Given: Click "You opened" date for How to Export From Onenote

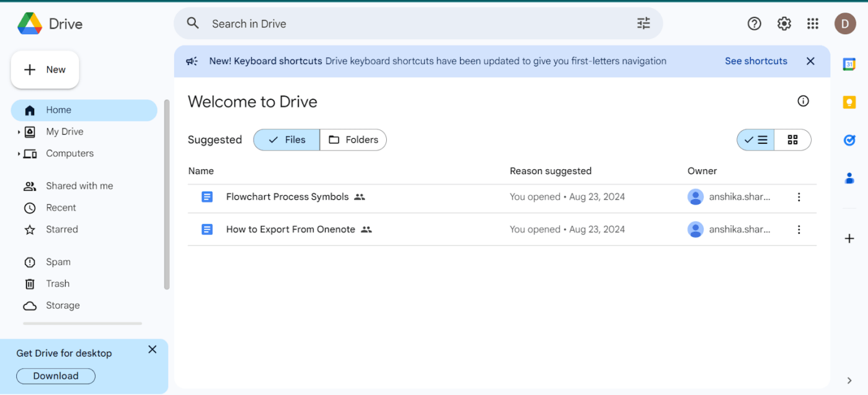Looking at the screenshot, I should 567,229.
